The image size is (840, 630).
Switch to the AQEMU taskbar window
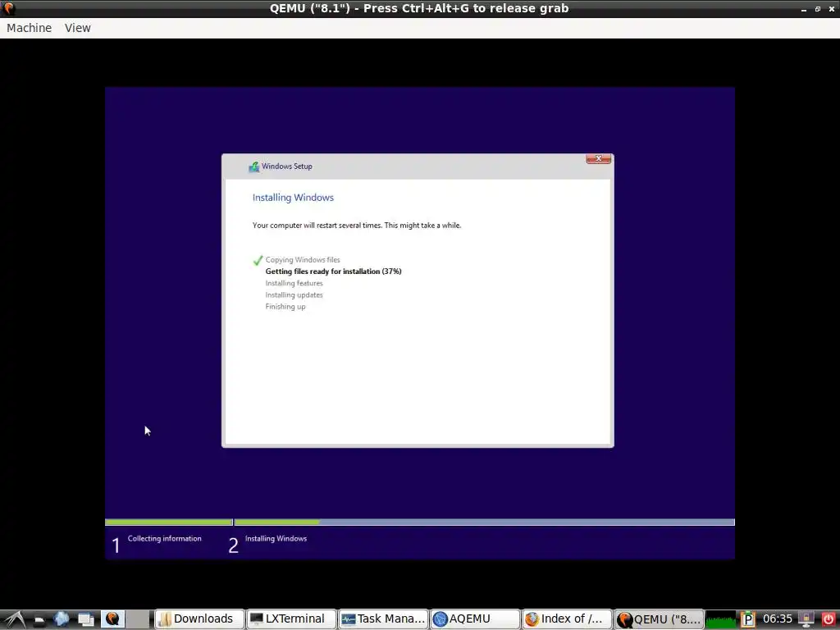(x=475, y=619)
